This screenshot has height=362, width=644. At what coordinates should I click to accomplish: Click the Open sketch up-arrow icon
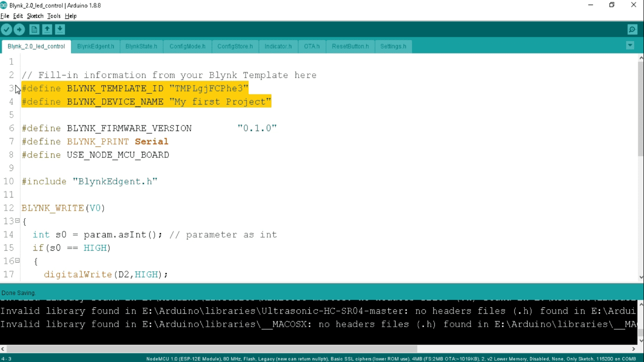click(47, 30)
